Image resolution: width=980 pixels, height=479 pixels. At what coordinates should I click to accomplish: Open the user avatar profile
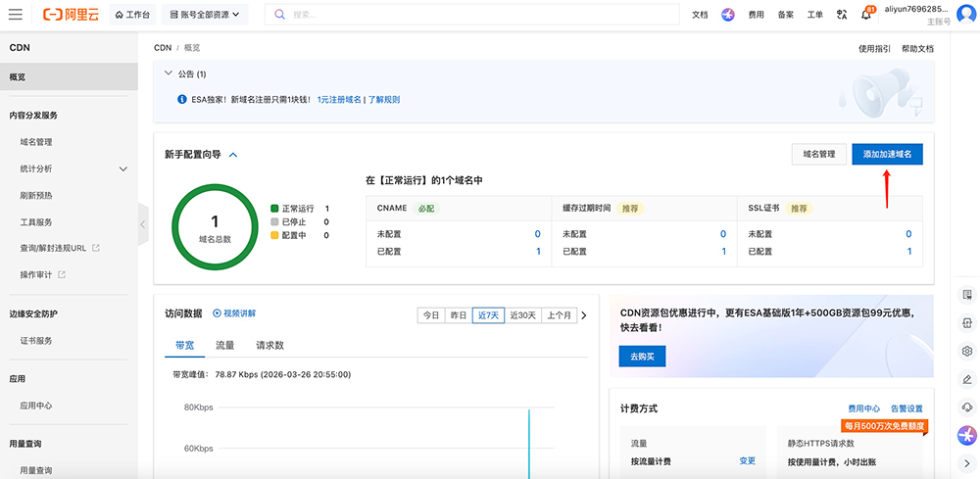[x=966, y=14]
